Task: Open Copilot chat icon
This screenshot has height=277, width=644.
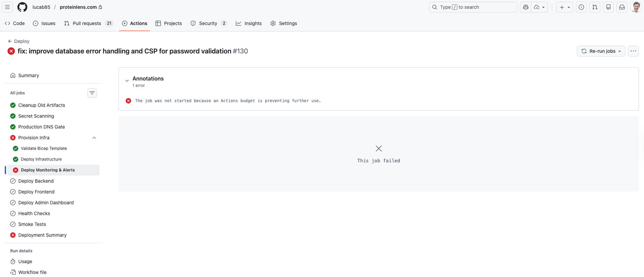Action: click(x=526, y=7)
